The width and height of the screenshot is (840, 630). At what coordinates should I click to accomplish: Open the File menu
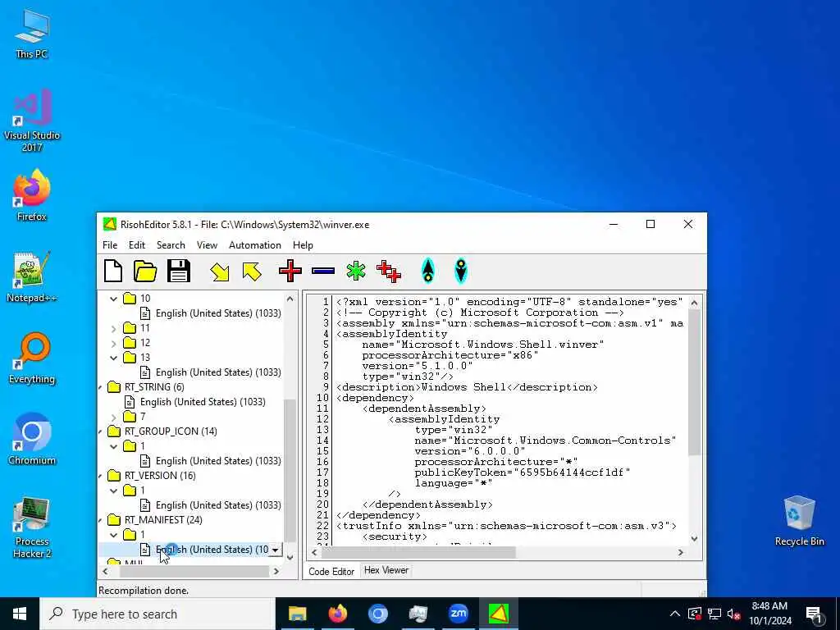pos(110,244)
